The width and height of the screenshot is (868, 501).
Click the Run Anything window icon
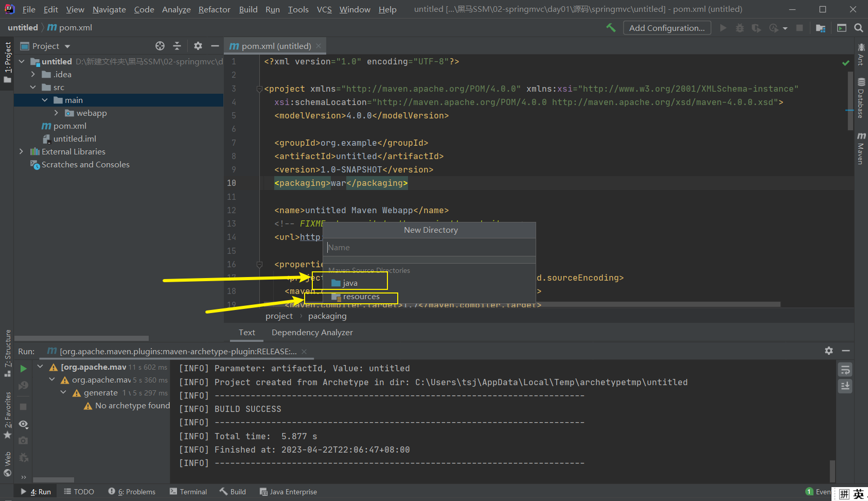pyautogui.click(x=842, y=28)
